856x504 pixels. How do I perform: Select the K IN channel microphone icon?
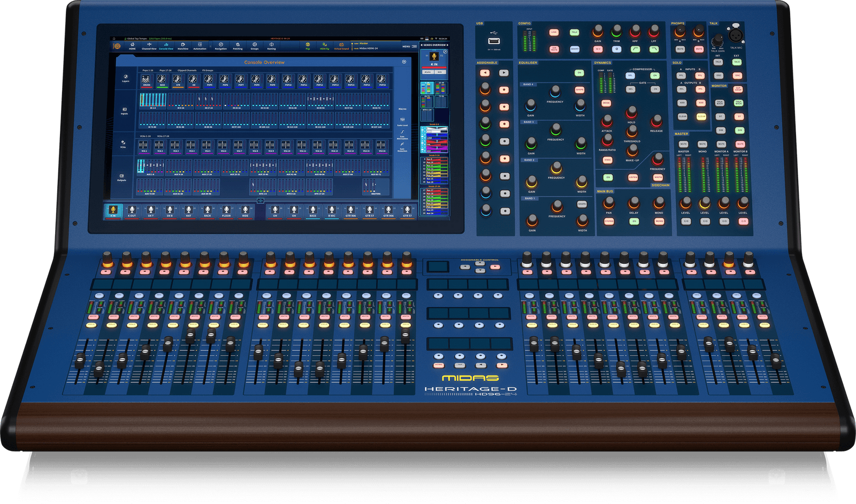click(113, 210)
